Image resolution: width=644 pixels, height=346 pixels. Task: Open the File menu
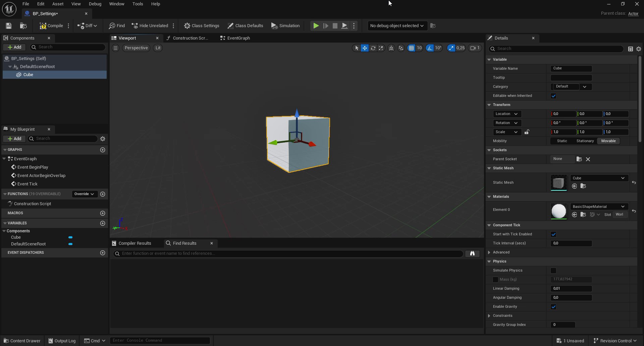click(x=26, y=4)
